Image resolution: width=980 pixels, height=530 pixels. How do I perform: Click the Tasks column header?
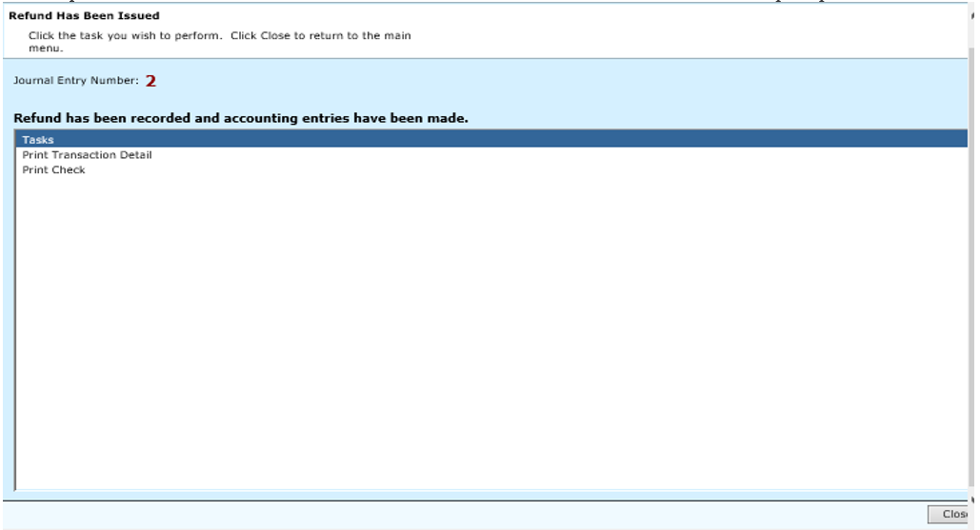[38, 140]
